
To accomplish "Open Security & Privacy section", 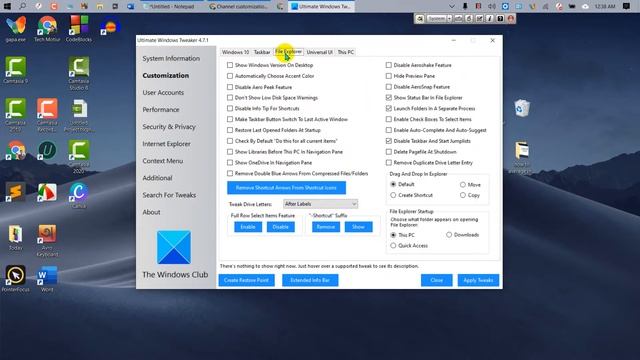I will [x=169, y=127].
